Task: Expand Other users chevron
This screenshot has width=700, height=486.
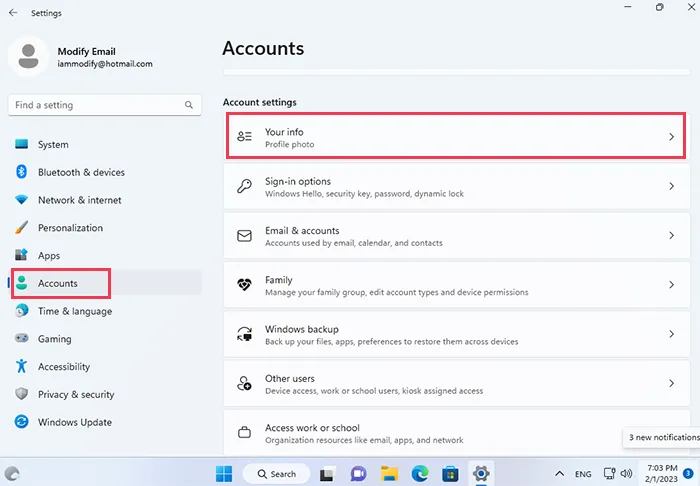Action: pos(671,383)
